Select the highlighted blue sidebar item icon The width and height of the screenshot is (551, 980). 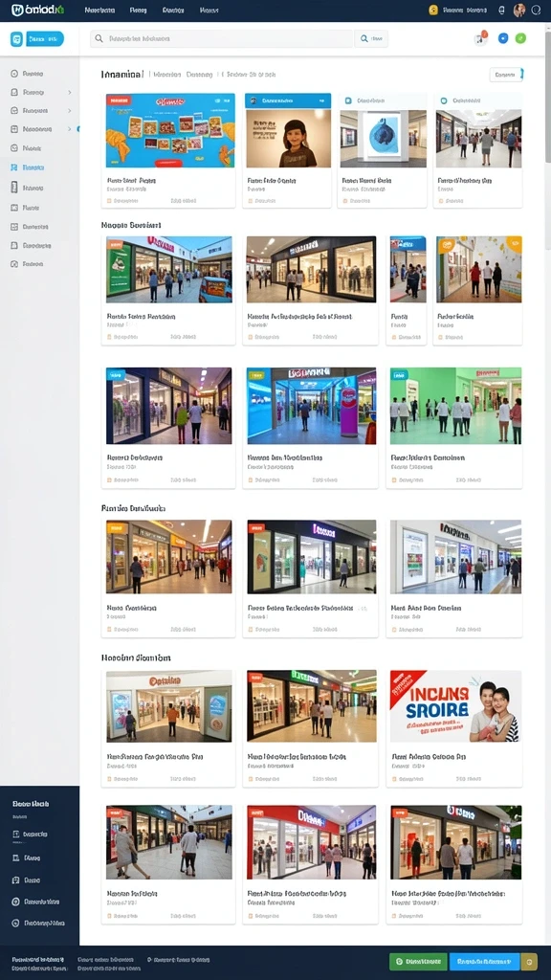point(14,167)
